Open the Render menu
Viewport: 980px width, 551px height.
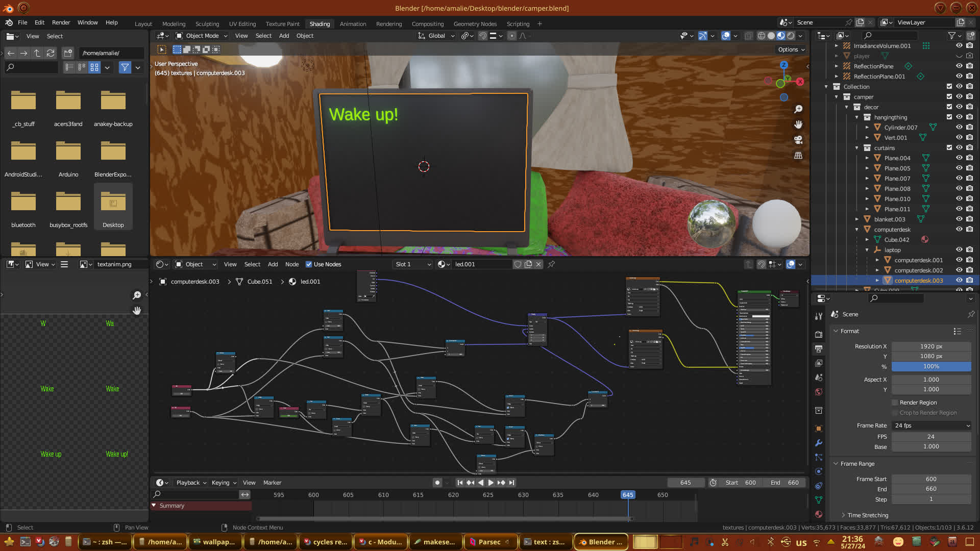[x=61, y=22]
